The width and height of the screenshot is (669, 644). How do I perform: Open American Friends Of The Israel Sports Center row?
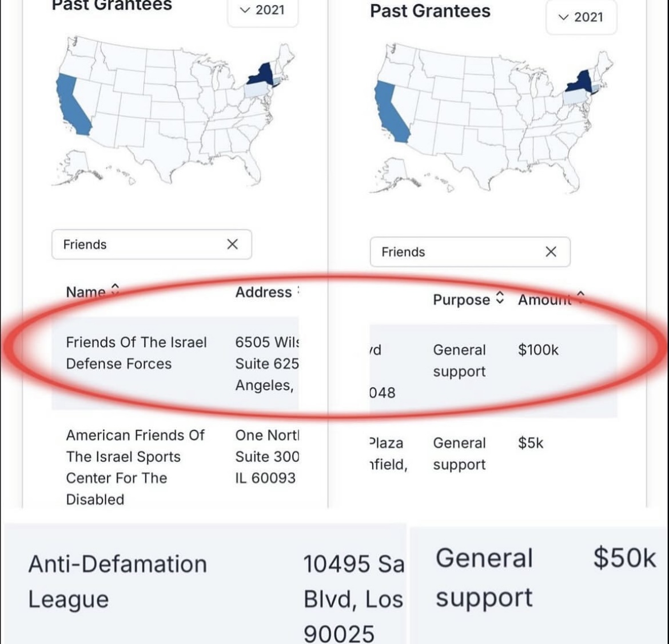point(176,467)
